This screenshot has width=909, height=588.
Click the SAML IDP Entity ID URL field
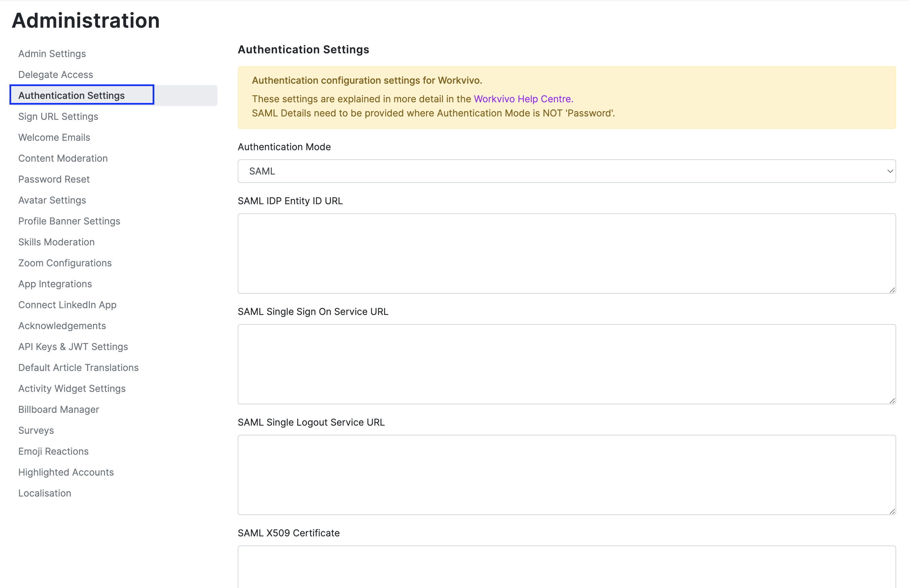pos(566,253)
